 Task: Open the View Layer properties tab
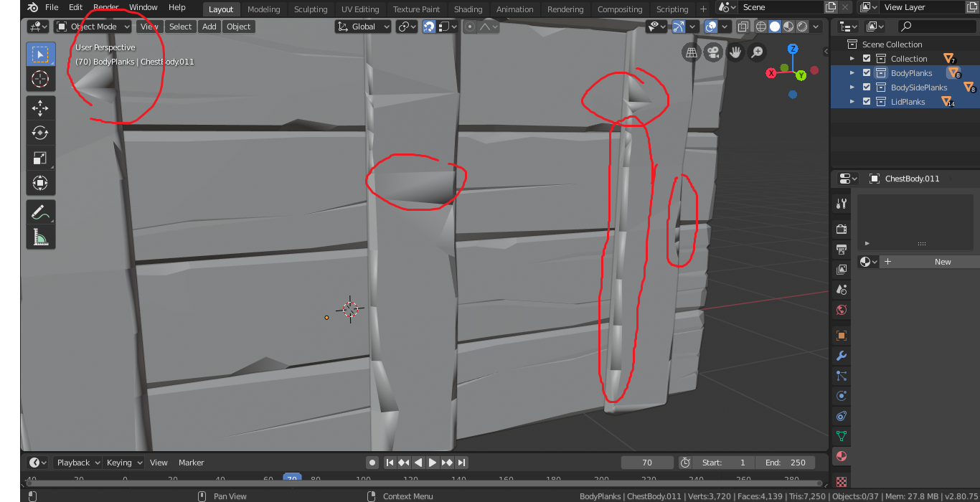coord(842,270)
